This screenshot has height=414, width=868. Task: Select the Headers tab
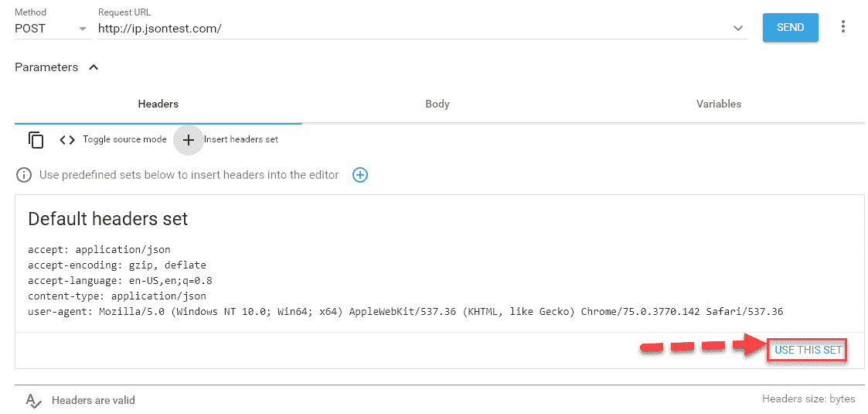158,104
